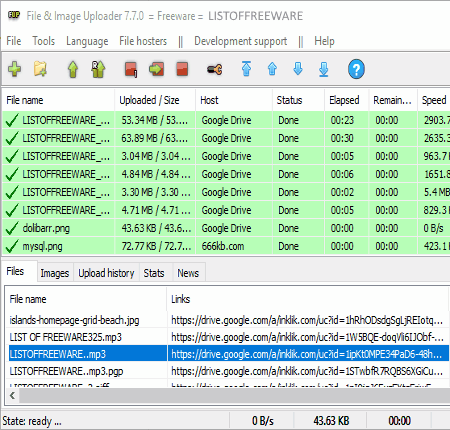
Task: Switch to the Images tab
Action: click(x=55, y=273)
